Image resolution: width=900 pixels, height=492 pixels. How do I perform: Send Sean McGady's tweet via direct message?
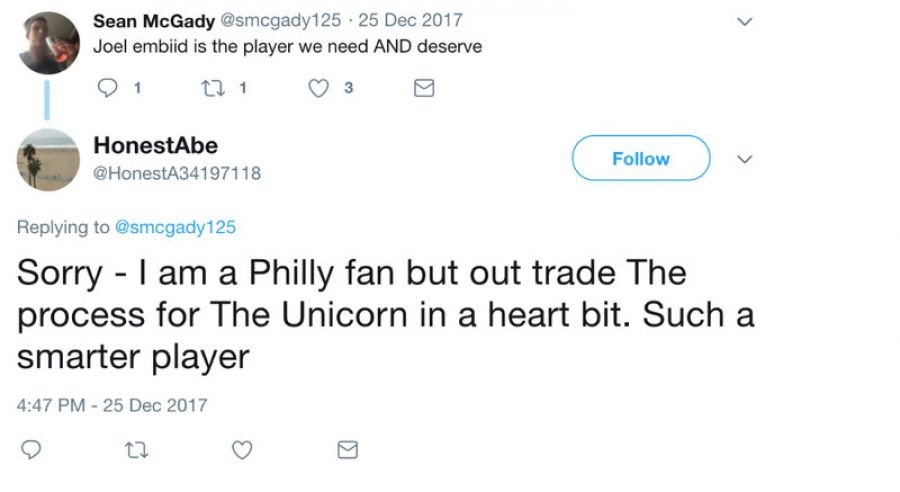click(x=423, y=89)
